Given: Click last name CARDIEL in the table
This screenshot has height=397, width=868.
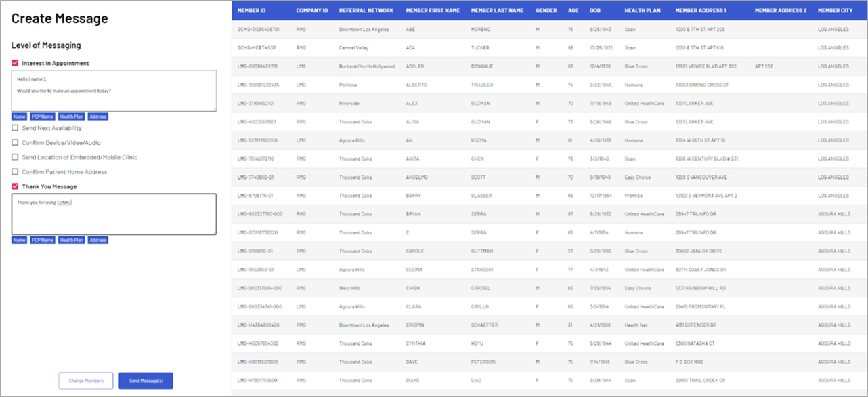Looking at the screenshot, I should coord(481,288).
